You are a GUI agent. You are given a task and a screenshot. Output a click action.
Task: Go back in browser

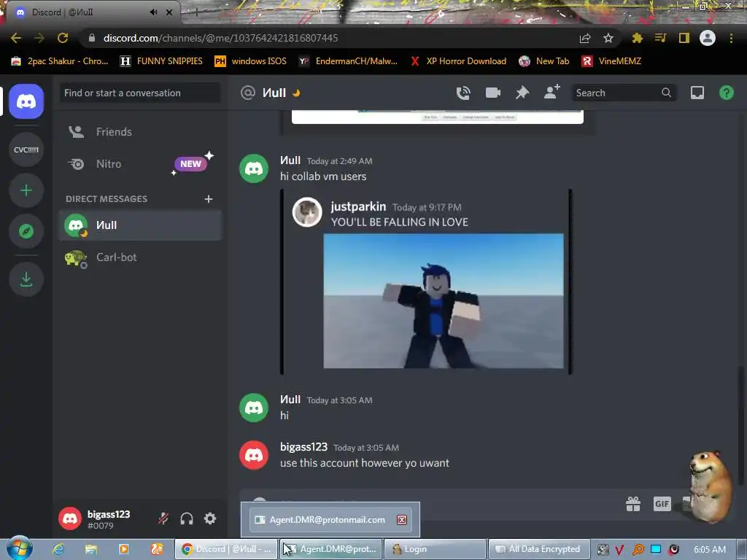pos(16,38)
